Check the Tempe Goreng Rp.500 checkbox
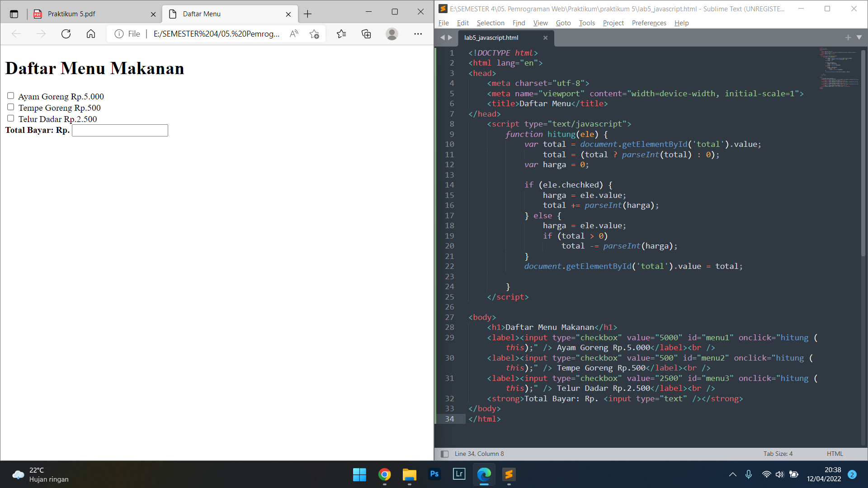Screen dimensions: 868x488 click(x=10, y=107)
